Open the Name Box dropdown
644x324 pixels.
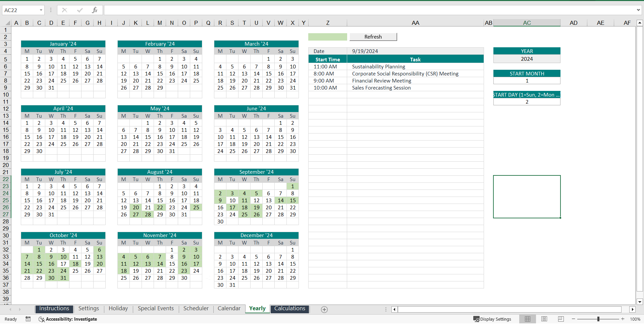click(x=41, y=10)
